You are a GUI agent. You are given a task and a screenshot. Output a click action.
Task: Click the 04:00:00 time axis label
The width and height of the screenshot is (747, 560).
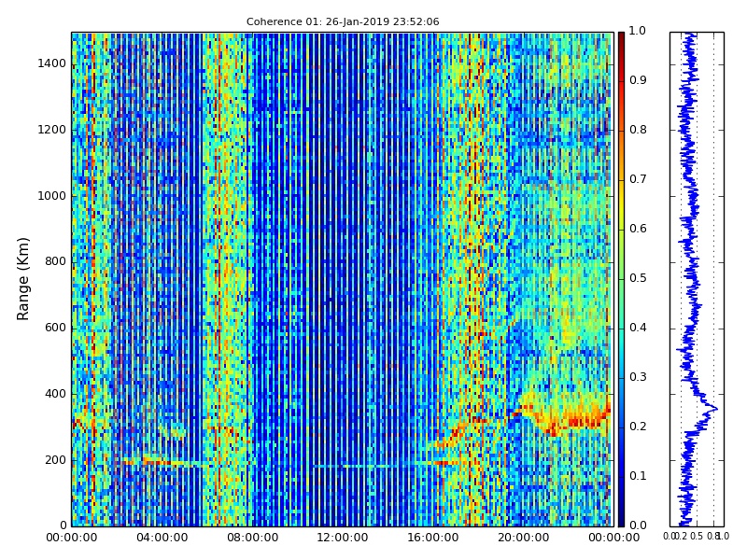(x=162, y=539)
